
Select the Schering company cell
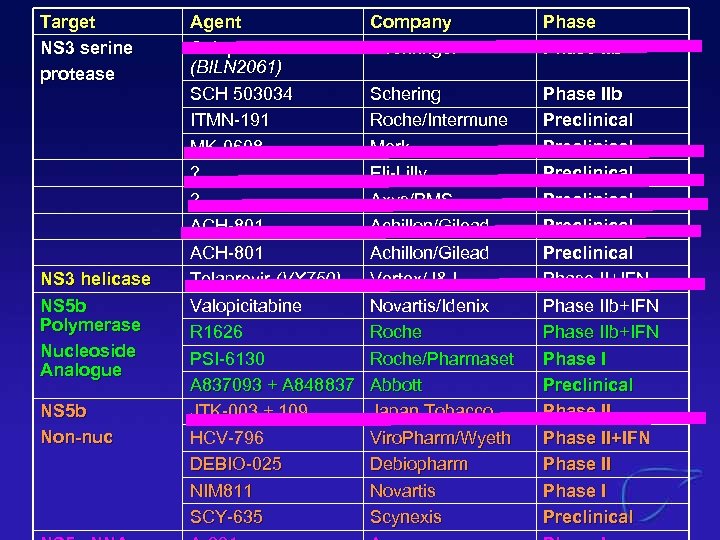405,94
